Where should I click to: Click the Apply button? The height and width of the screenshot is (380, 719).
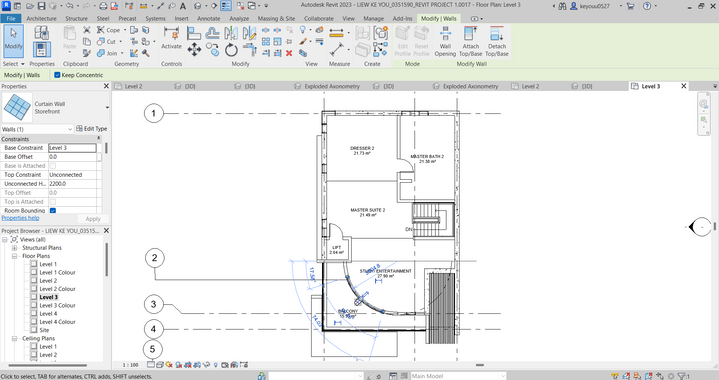(93, 219)
